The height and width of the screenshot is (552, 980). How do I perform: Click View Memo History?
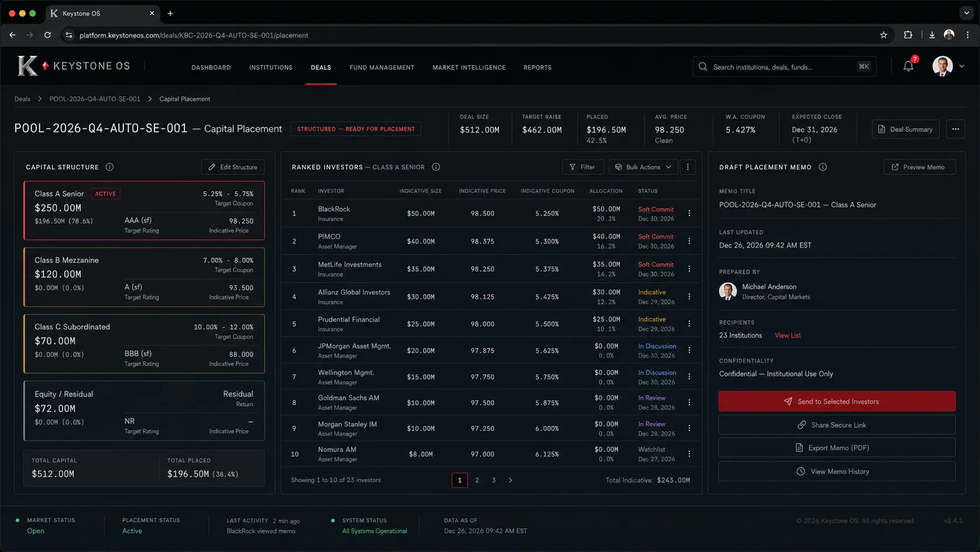coord(836,472)
